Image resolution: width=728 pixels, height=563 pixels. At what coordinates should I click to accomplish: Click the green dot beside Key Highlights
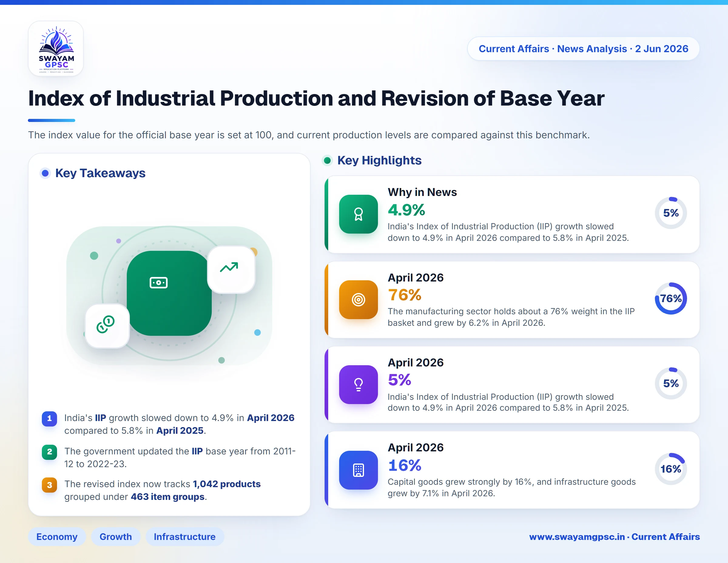[x=327, y=160]
